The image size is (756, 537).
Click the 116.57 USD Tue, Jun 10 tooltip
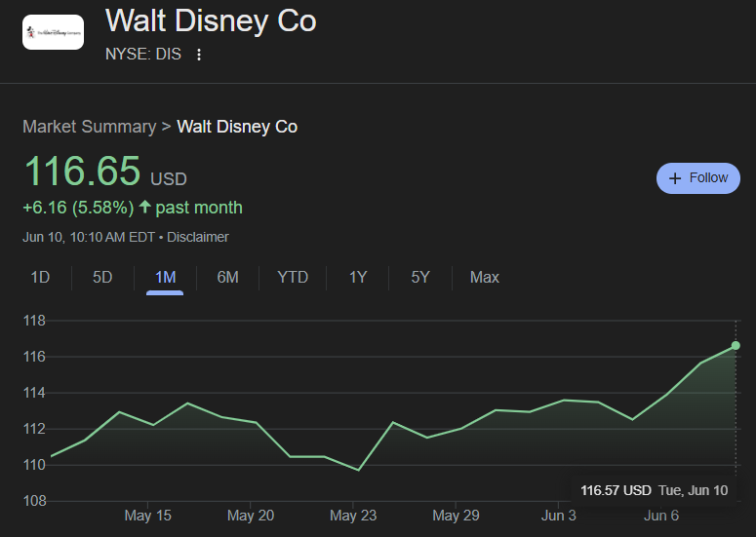click(654, 490)
